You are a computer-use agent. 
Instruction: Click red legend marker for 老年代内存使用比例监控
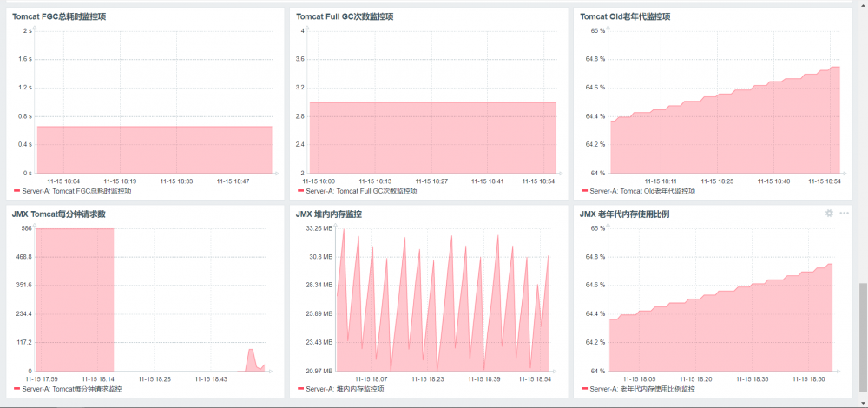pos(584,389)
